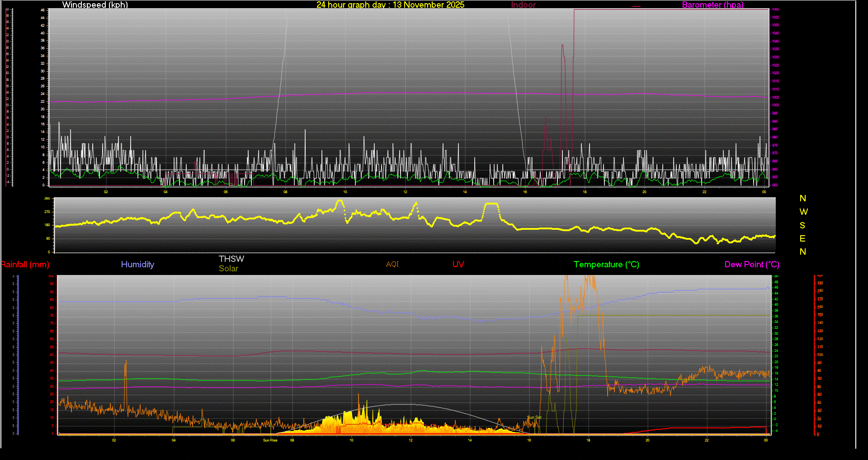This screenshot has width=868, height=460.
Task: Click the W compass direction label
Action: 803,212
